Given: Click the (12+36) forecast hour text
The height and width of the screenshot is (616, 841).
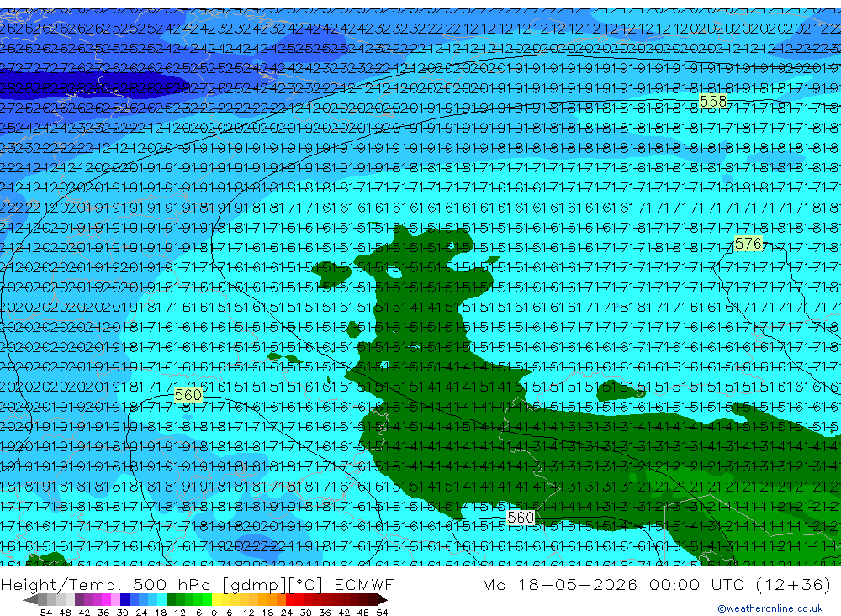Looking at the screenshot, I should pyautogui.click(x=793, y=584).
